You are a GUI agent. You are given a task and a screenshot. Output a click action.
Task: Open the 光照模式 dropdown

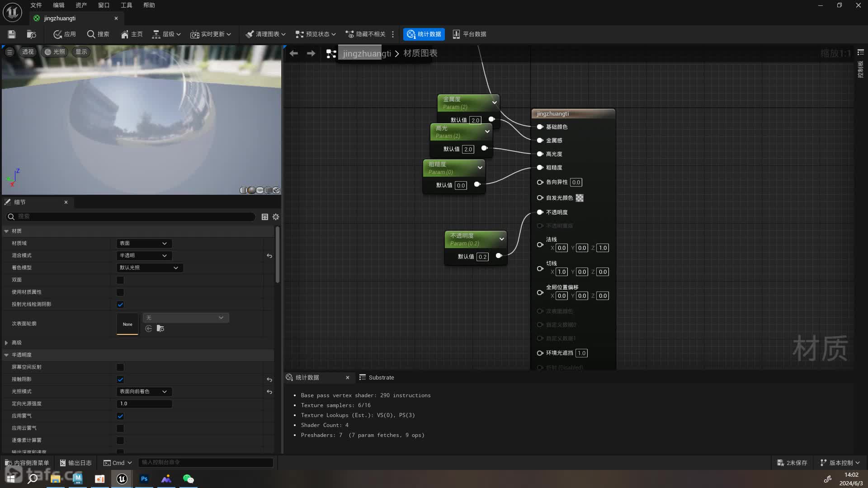point(144,392)
